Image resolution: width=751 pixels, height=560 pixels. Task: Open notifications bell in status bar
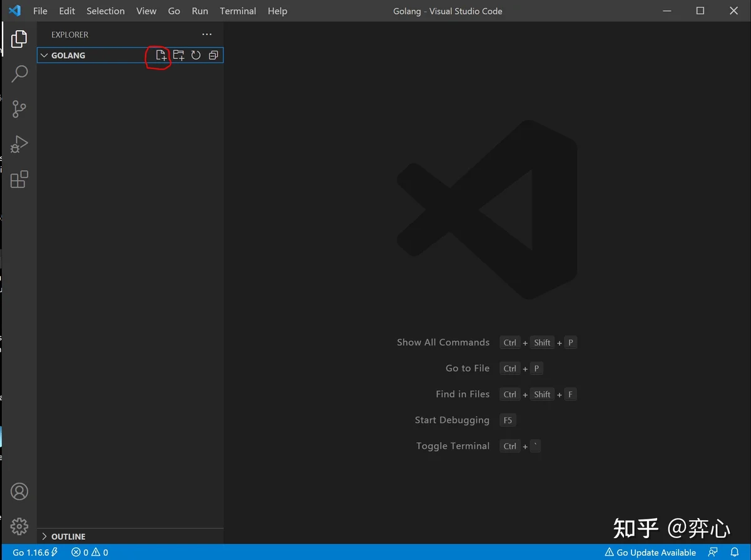[x=735, y=552]
